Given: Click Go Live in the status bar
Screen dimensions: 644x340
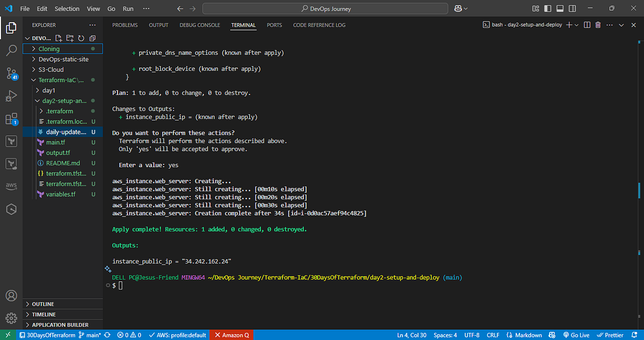Looking at the screenshot, I should pos(575,335).
